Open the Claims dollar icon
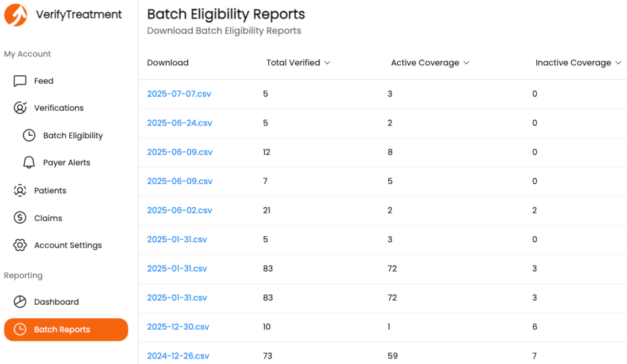 pos(20,218)
